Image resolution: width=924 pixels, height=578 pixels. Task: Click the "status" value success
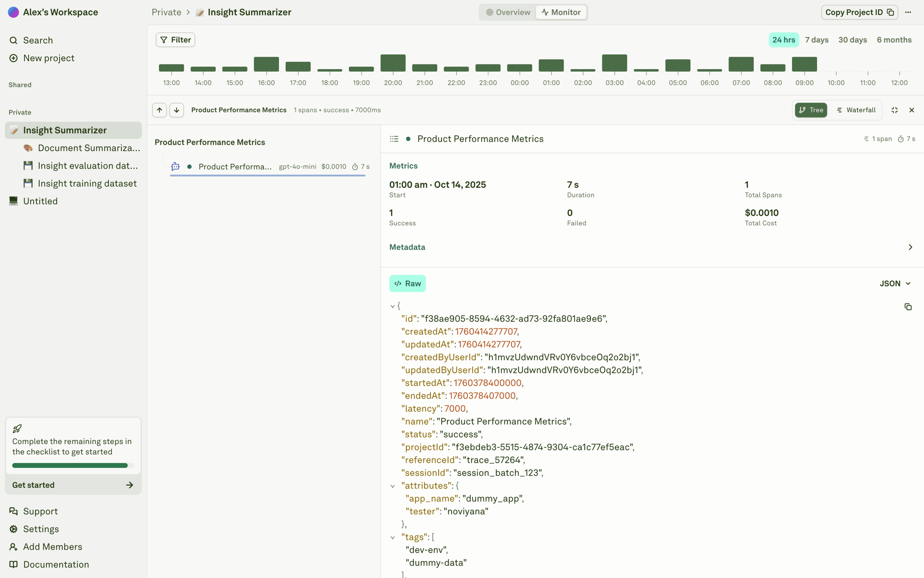pyautogui.click(x=460, y=435)
